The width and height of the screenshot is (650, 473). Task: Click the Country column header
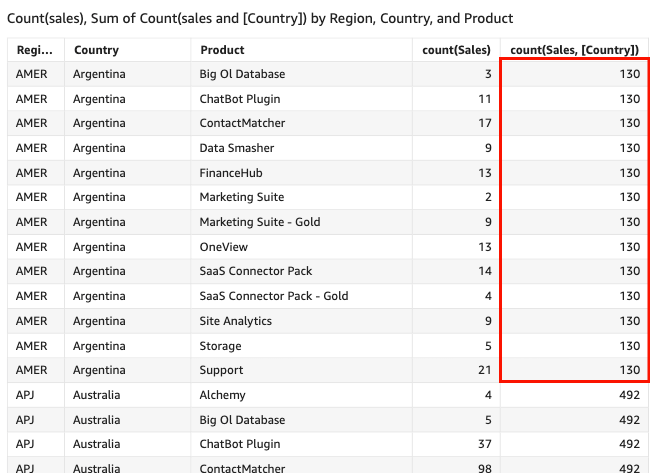[x=96, y=50]
